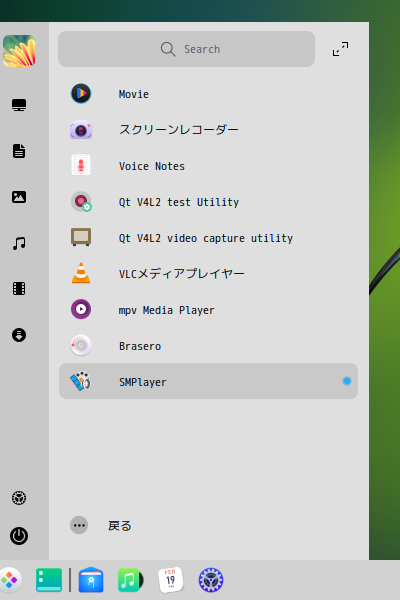Open the Control Center dock icon
400x600 pixels.
211,580
